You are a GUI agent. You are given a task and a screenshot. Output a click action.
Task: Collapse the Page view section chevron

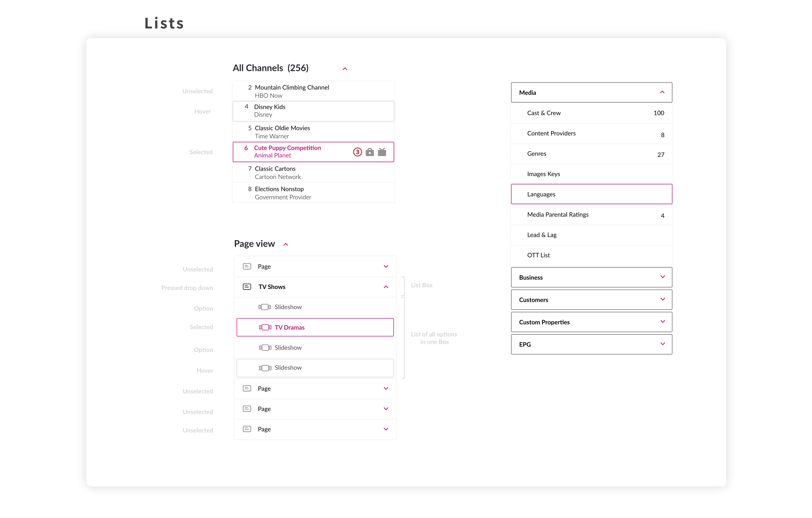(x=286, y=244)
